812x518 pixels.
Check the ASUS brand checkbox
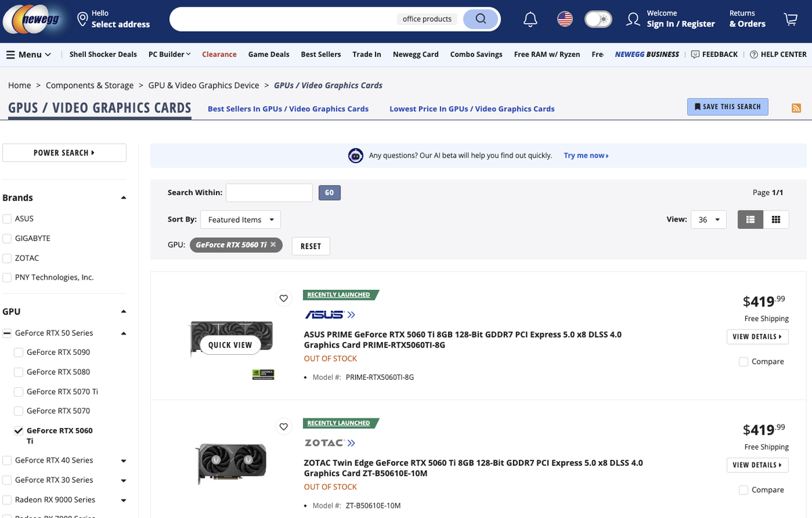(x=7, y=219)
